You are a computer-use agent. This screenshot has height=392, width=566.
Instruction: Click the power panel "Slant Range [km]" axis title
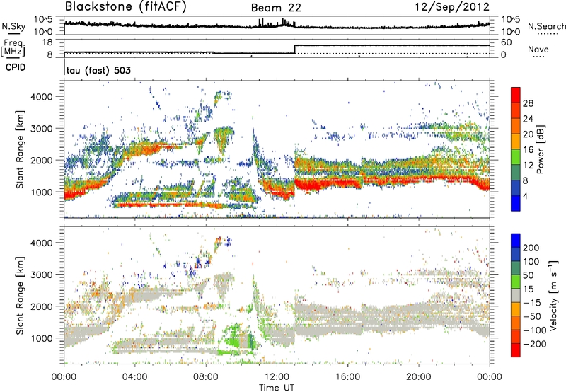[x=20, y=149]
